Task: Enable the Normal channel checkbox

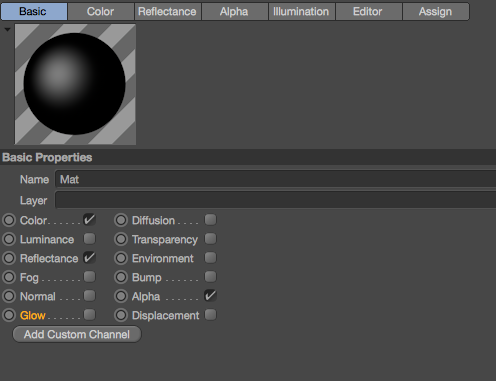Action: (x=89, y=296)
